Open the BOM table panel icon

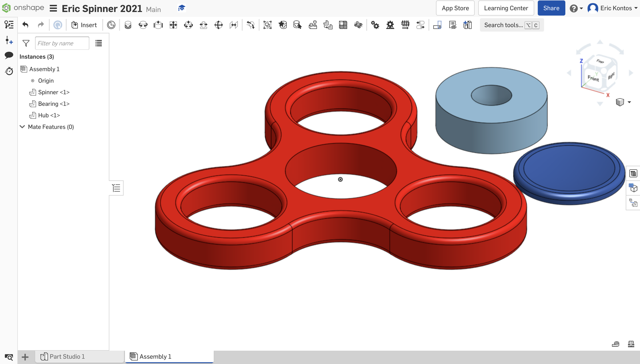pos(633,173)
